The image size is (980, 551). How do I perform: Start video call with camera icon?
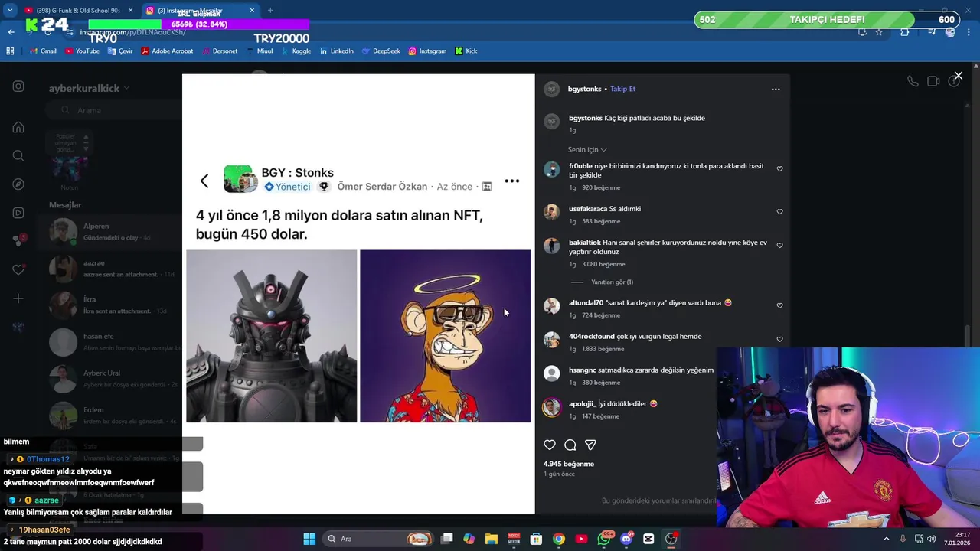pyautogui.click(x=933, y=81)
